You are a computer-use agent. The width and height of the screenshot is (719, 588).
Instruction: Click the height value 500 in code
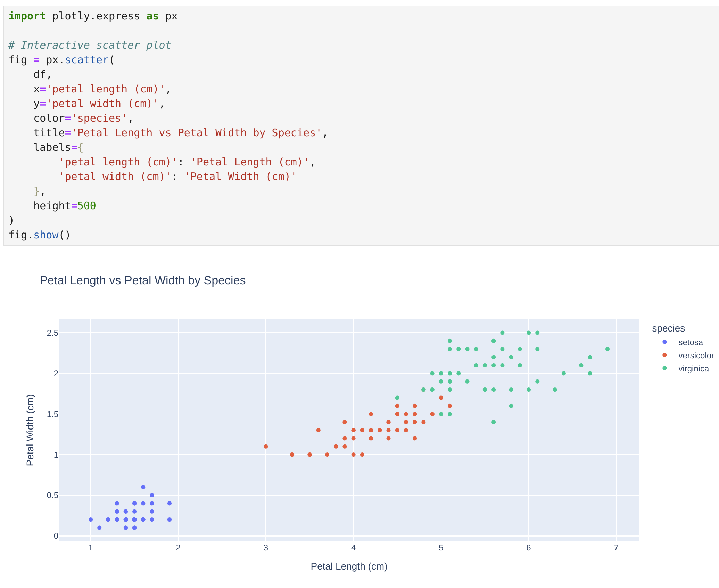tap(86, 206)
